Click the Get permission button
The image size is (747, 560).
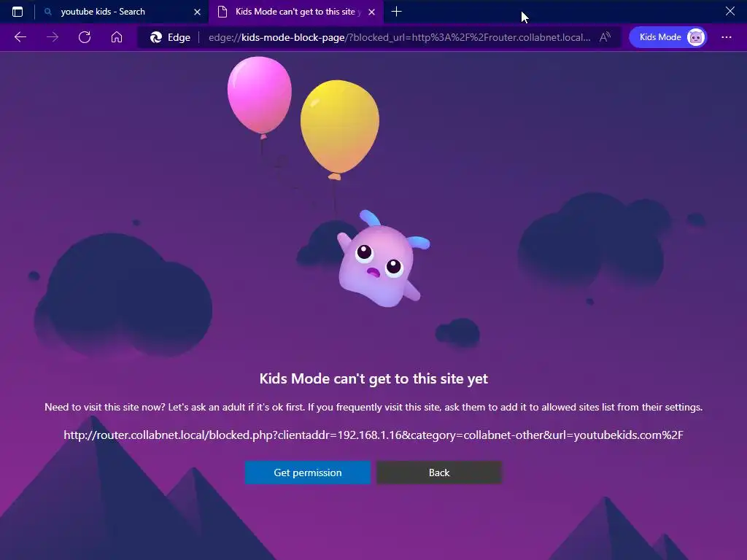click(x=308, y=472)
